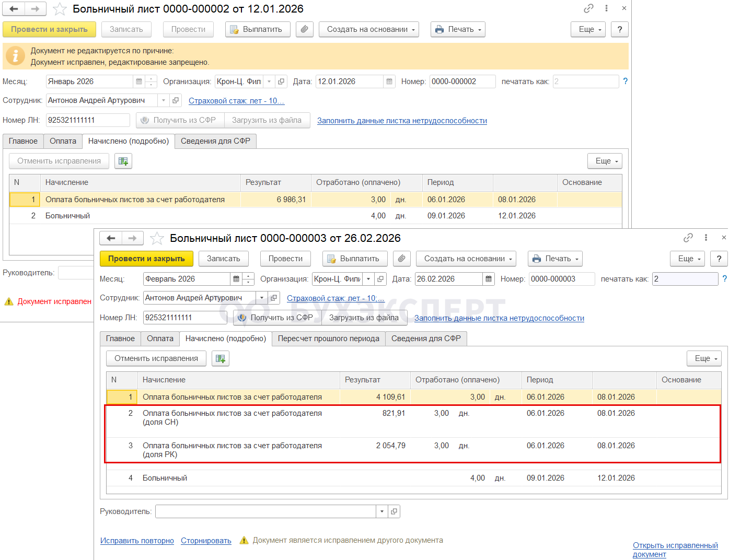Switch to Пересчет прошлого периода tab
The width and height of the screenshot is (729, 560).
[328, 339]
